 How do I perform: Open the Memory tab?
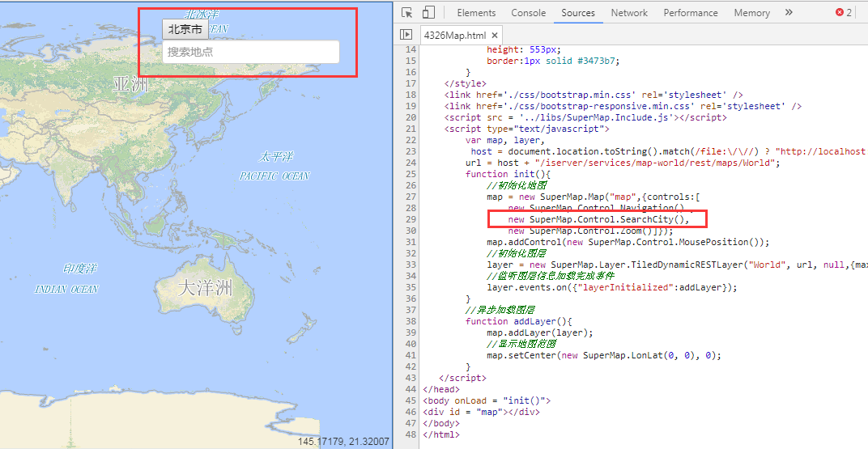pos(751,13)
